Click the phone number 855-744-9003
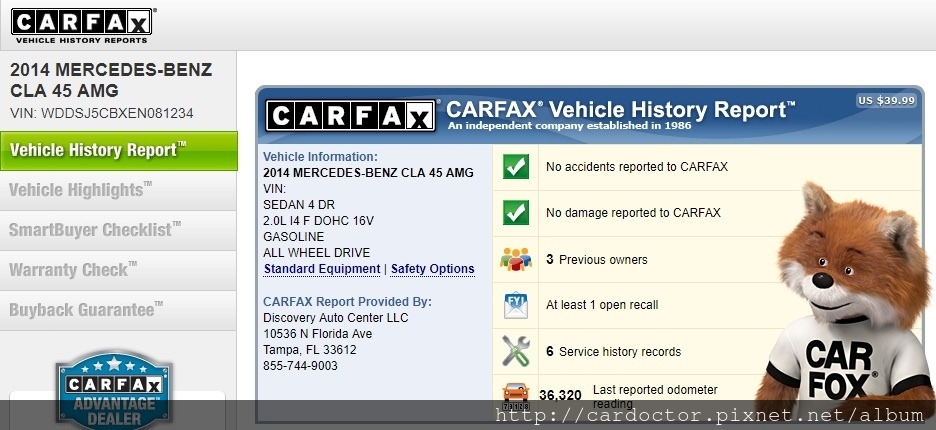The image size is (936, 430). click(x=300, y=366)
